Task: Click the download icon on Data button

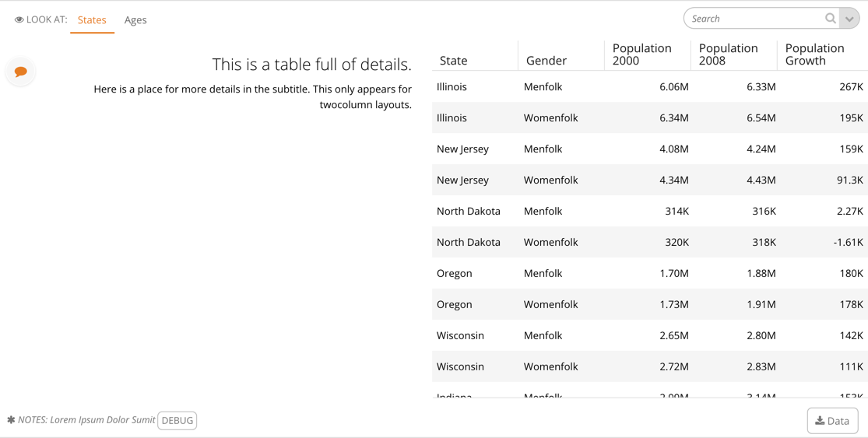Action: pos(820,421)
